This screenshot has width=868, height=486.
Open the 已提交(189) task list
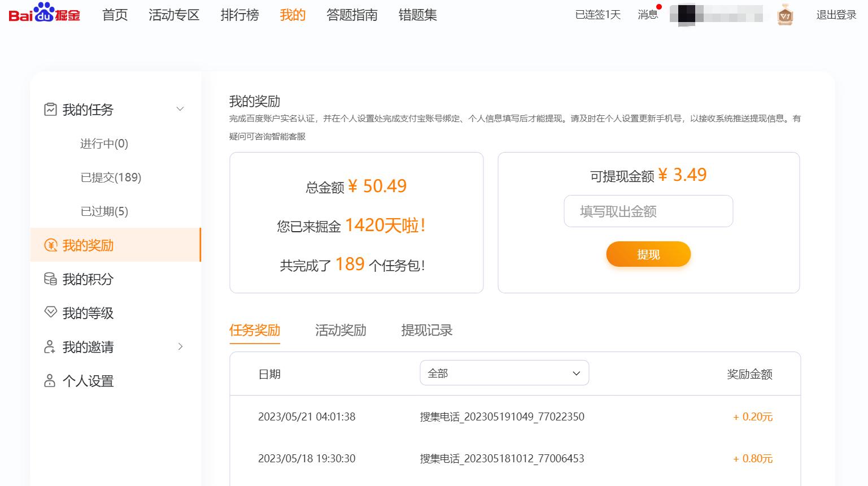pyautogui.click(x=110, y=177)
